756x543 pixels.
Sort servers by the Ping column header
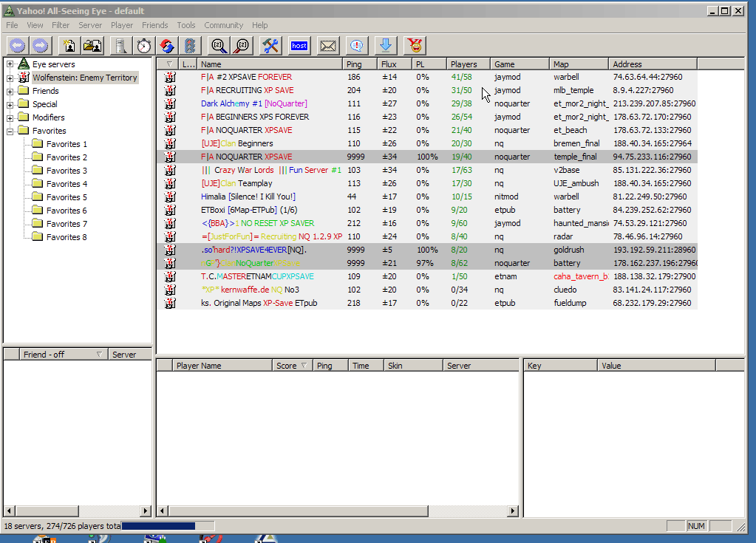click(360, 64)
